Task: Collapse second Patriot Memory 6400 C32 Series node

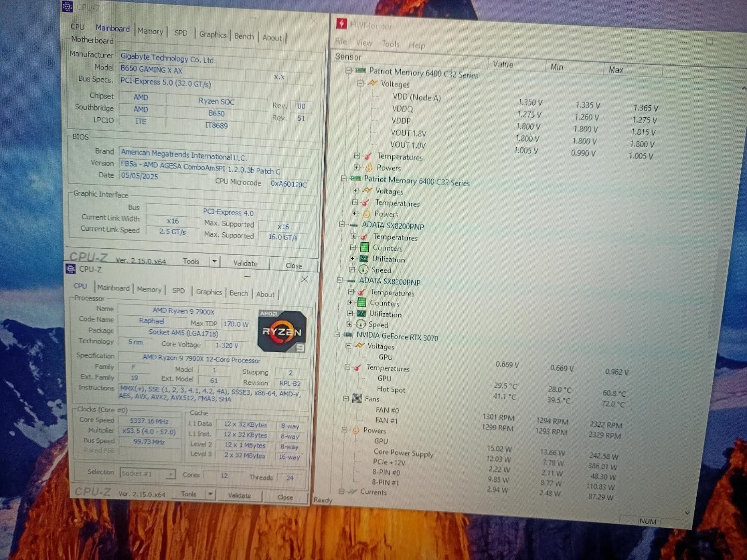Action: 343,178
